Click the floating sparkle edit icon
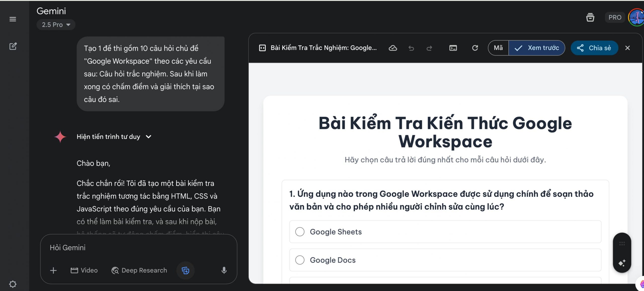The width and height of the screenshot is (644, 291). pos(622,263)
